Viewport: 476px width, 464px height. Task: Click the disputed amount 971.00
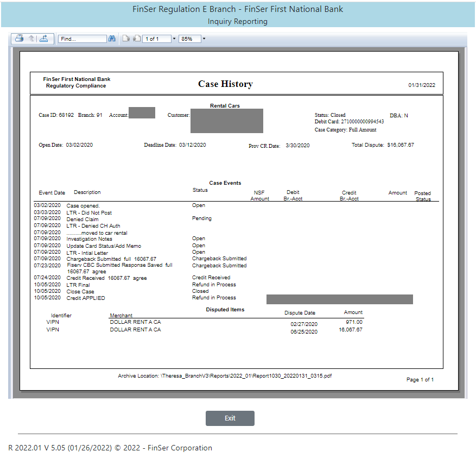(354, 322)
